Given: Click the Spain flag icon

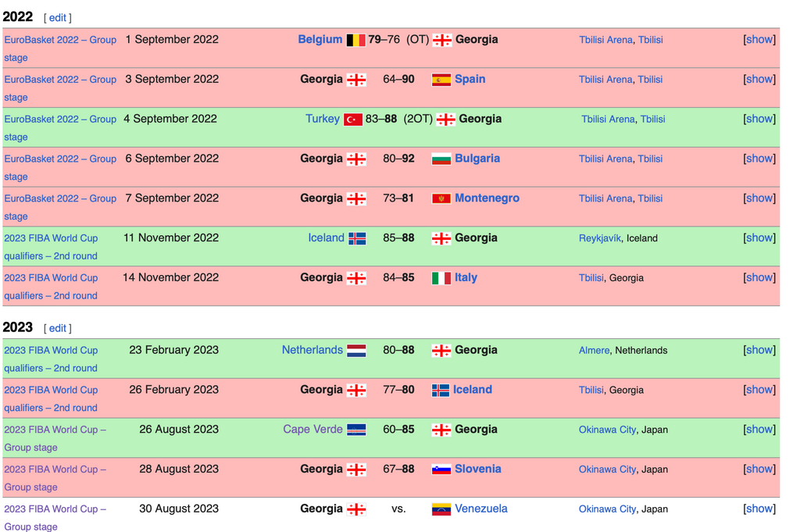Looking at the screenshot, I should [441, 80].
